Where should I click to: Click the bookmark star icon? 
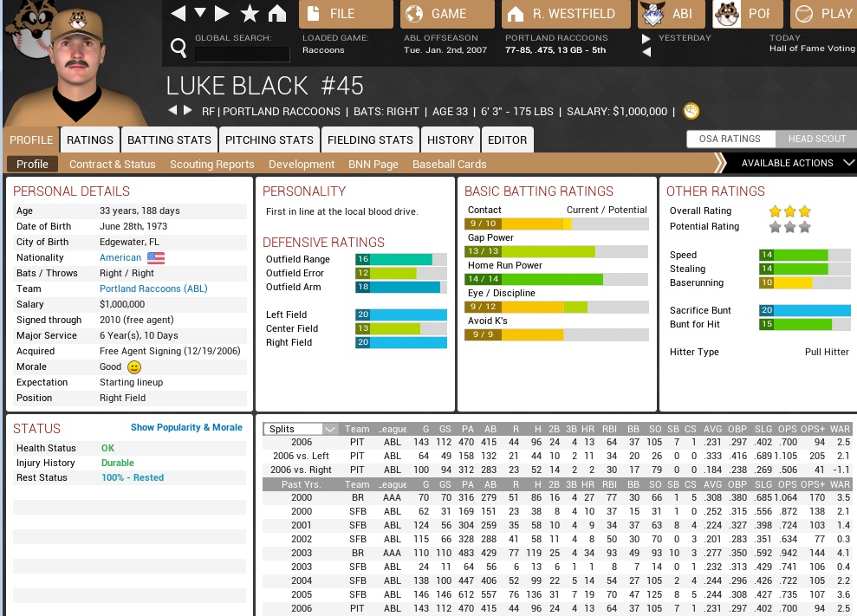pos(250,14)
